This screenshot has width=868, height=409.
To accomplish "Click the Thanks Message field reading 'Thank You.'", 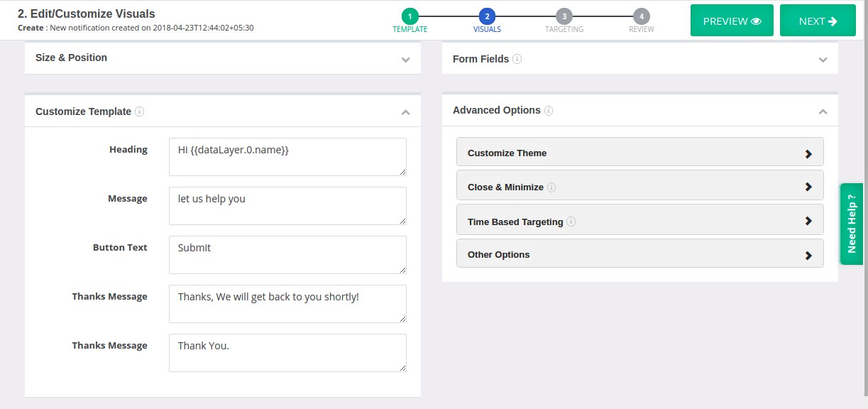I will click(287, 353).
